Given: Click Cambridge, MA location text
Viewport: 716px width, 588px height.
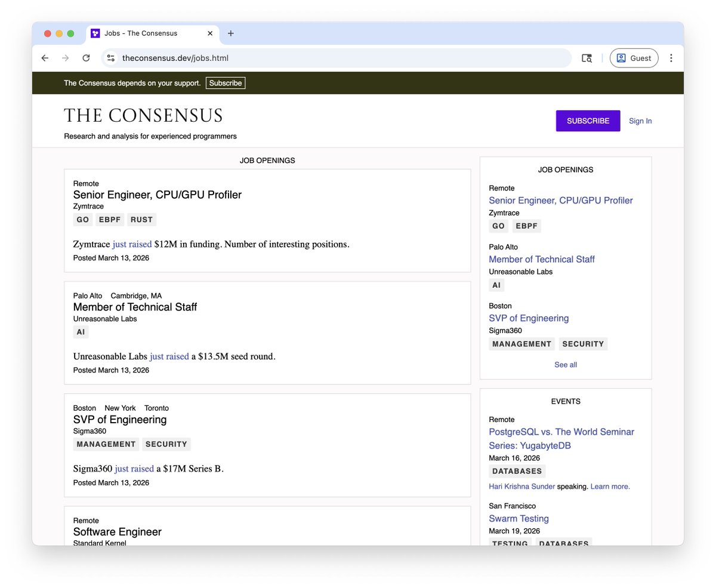Looking at the screenshot, I should pyautogui.click(x=136, y=295).
